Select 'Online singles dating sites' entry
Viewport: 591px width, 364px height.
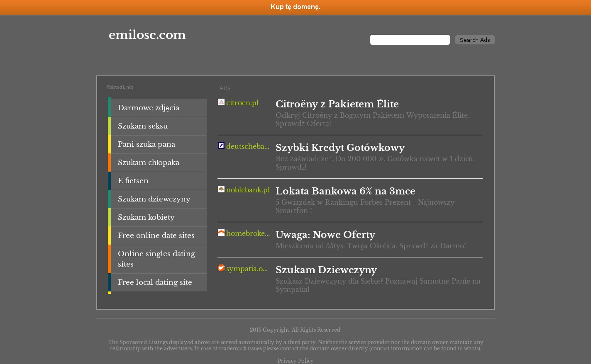tap(156, 259)
